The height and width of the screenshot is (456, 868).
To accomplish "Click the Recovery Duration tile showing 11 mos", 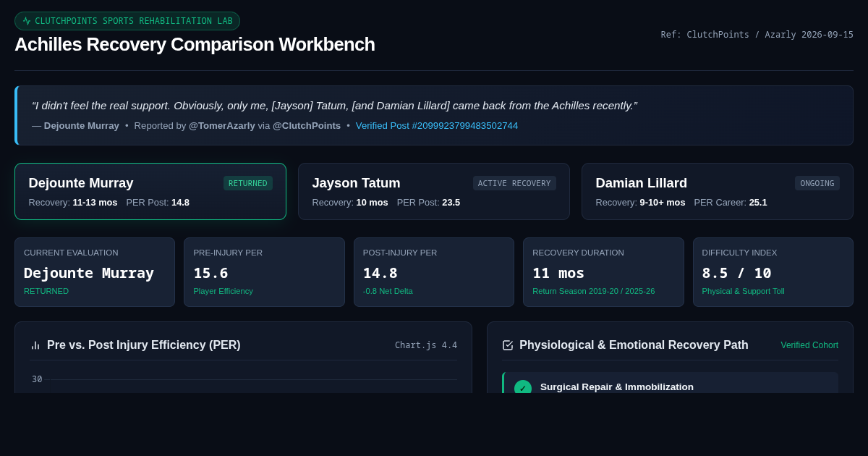I will (603, 272).
